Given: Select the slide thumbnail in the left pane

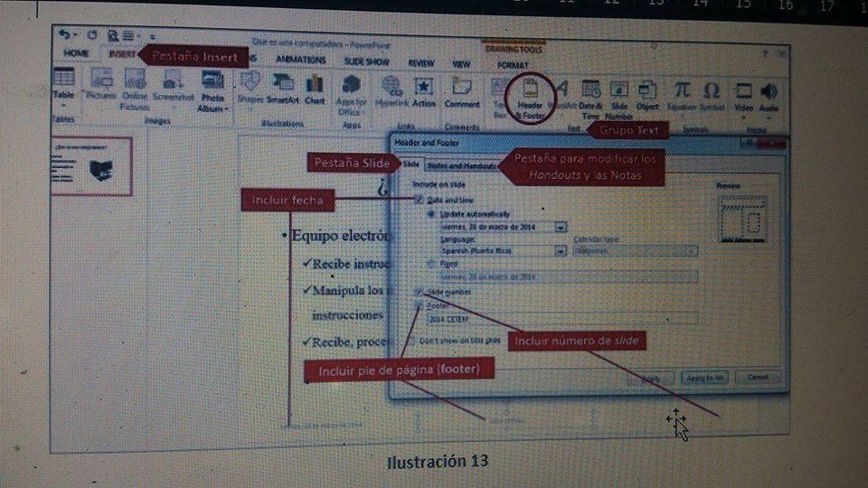Looking at the screenshot, I should point(92,166).
